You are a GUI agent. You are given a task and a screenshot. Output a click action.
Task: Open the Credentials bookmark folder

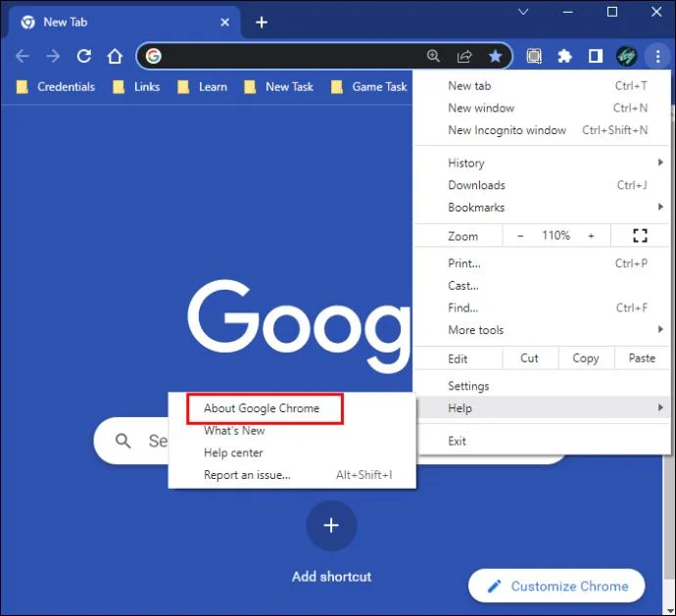[x=56, y=87]
